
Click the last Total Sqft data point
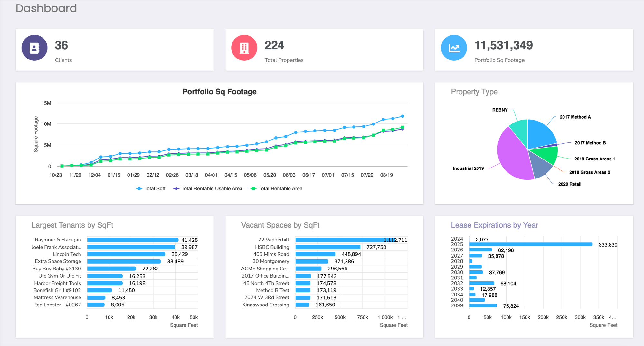point(402,116)
